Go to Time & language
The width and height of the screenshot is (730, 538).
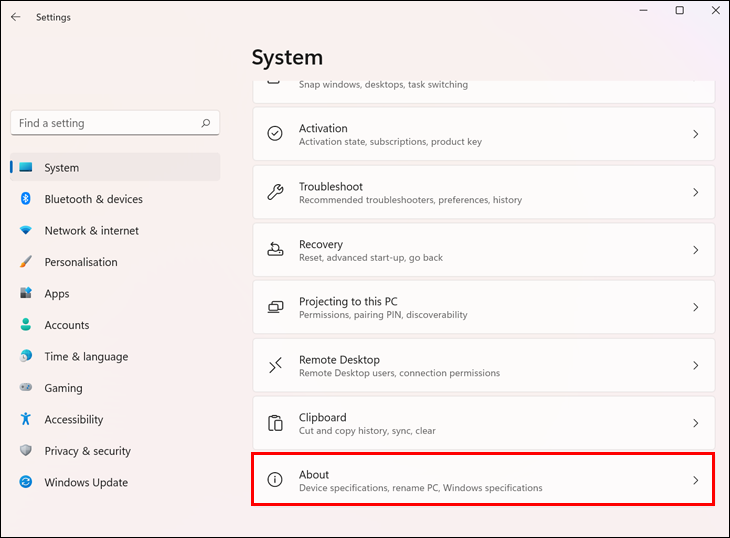(x=115, y=356)
